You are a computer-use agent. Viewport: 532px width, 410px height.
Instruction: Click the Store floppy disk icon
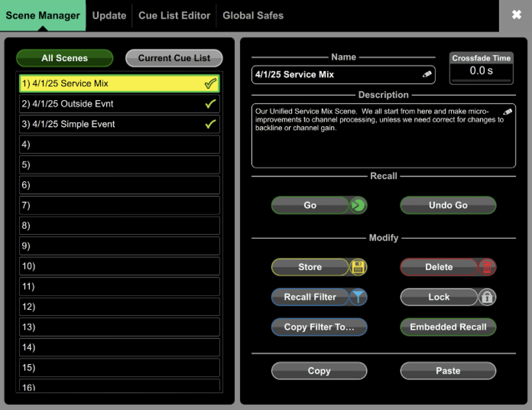click(x=358, y=267)
